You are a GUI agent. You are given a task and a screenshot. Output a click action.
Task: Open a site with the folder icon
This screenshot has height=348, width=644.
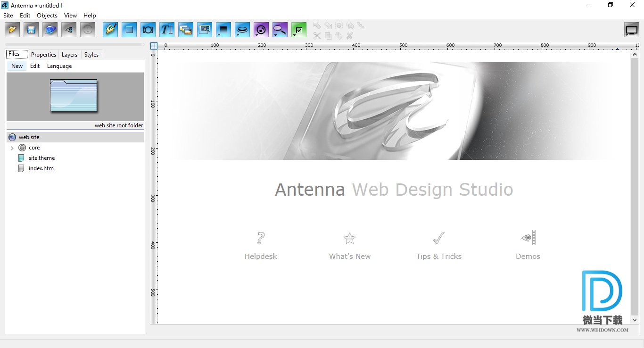pos(12,30)
